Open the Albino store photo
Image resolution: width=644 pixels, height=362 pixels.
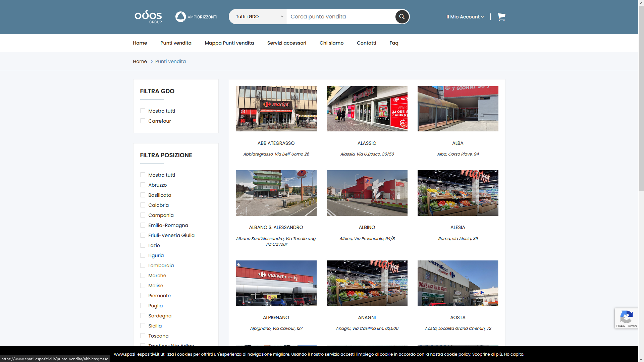367,193
